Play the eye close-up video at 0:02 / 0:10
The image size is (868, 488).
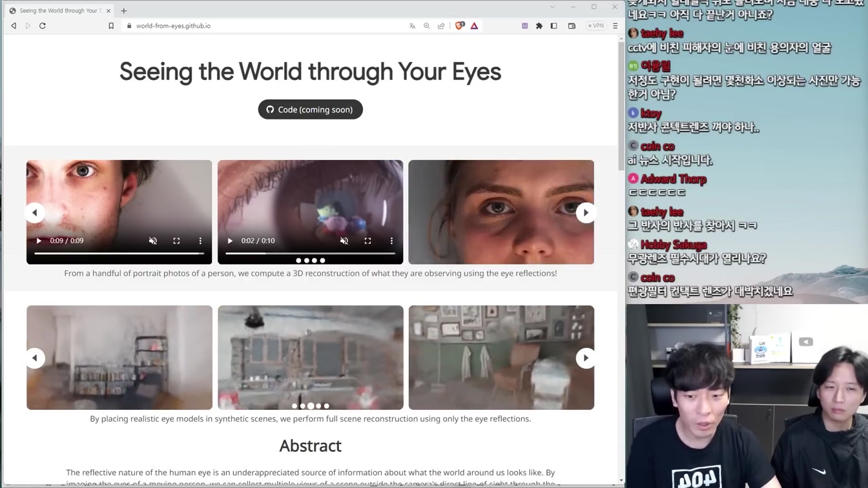tap(230, 241)
